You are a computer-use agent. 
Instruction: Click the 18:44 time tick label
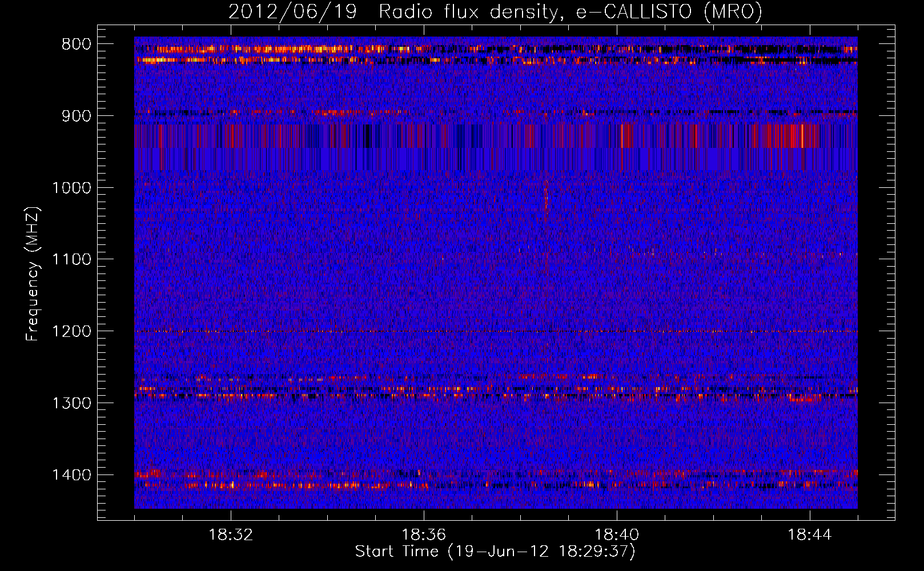(810, 535)
